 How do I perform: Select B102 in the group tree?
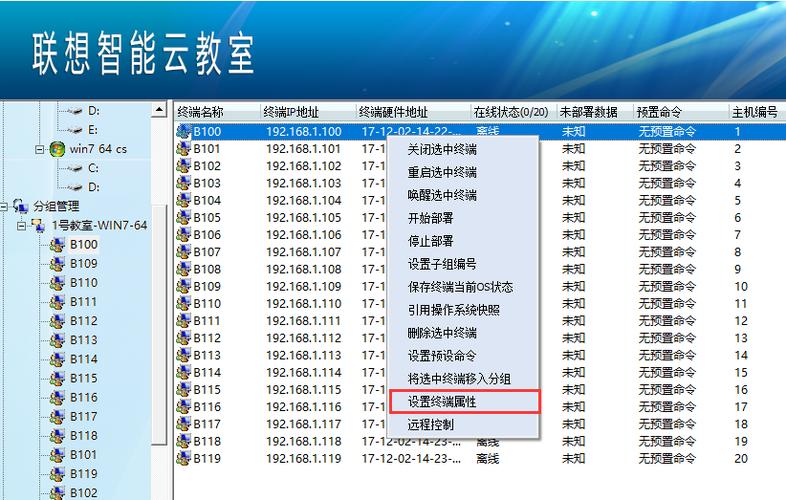pos(84,493)
